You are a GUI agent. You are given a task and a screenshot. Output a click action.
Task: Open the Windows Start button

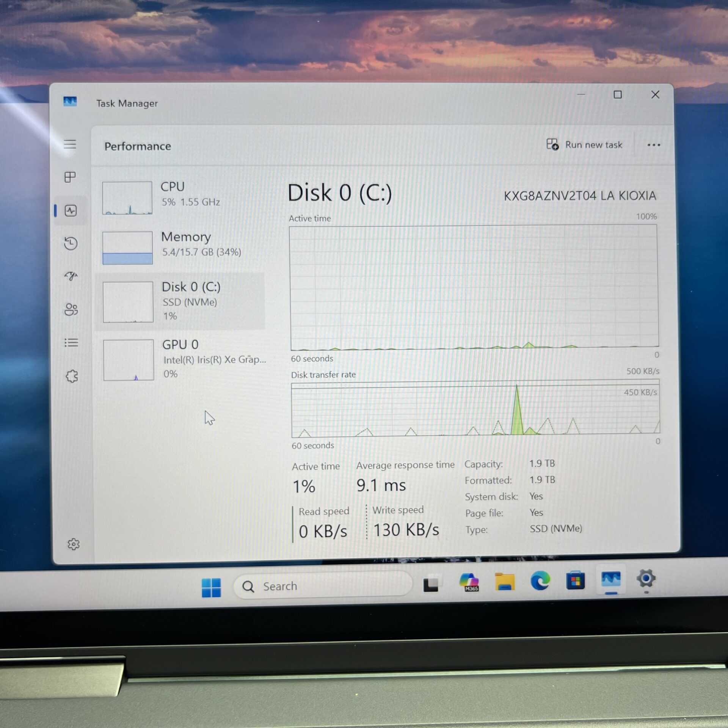pyautogui.click(x=211, y=587)
